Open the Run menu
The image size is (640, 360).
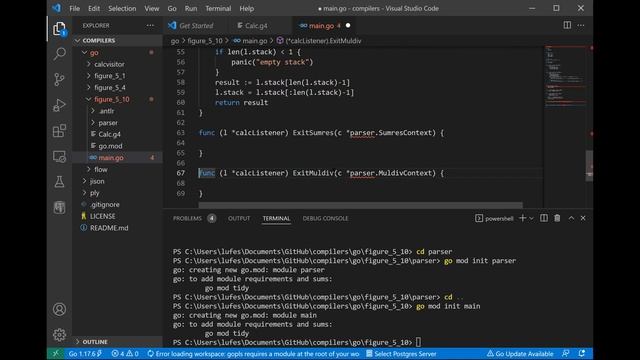point(191,8)
